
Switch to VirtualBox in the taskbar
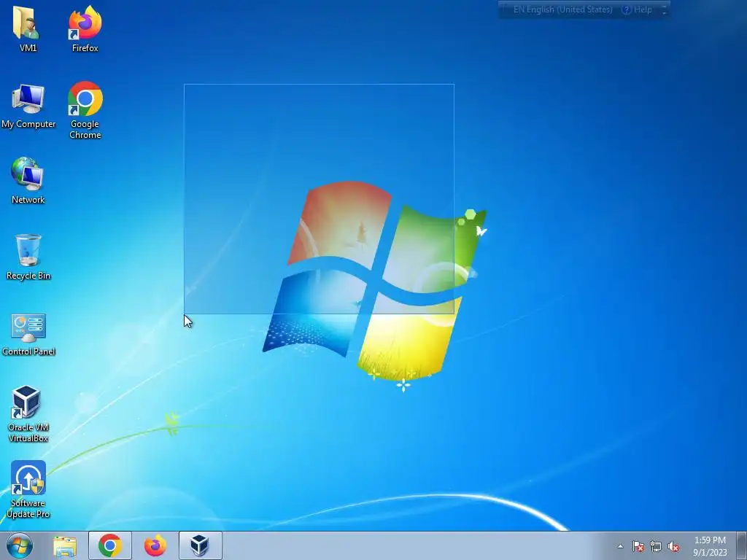(x=200, y=545)
